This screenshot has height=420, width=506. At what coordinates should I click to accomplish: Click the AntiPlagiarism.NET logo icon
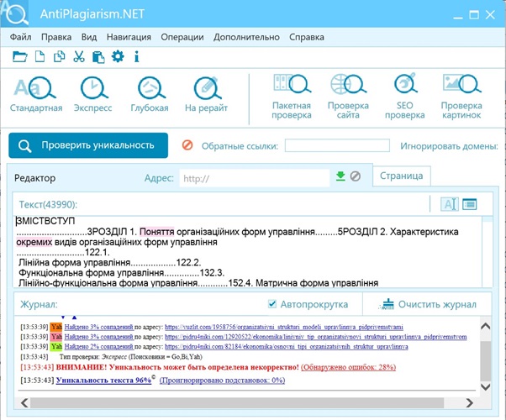(15, 13)
